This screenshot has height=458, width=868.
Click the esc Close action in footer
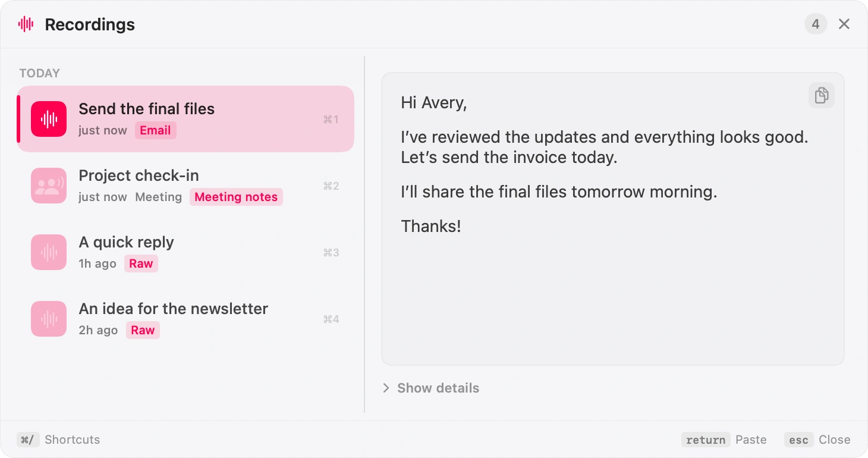(817, 440)
